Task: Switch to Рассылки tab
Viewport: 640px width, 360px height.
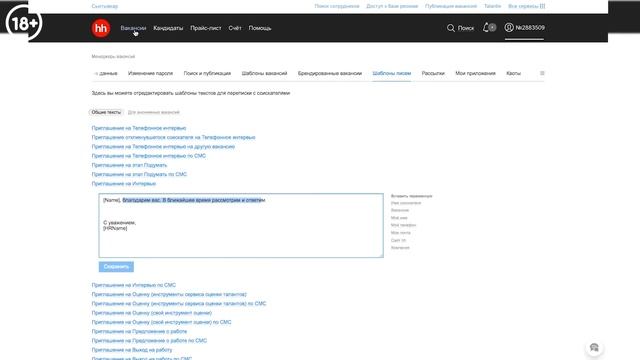Action: pyautogui.click(x=433, y=73)
